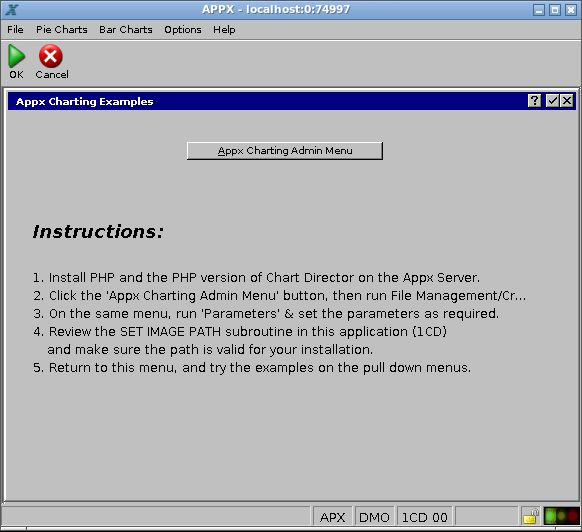Click the yellow padlock icon in status bar
Viewport: 582px width, 532px height.
point(530,516)
